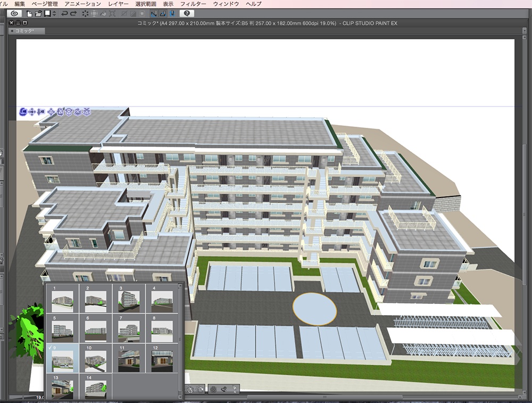Select the camera dolly zoom control

(x=40, y=111)
